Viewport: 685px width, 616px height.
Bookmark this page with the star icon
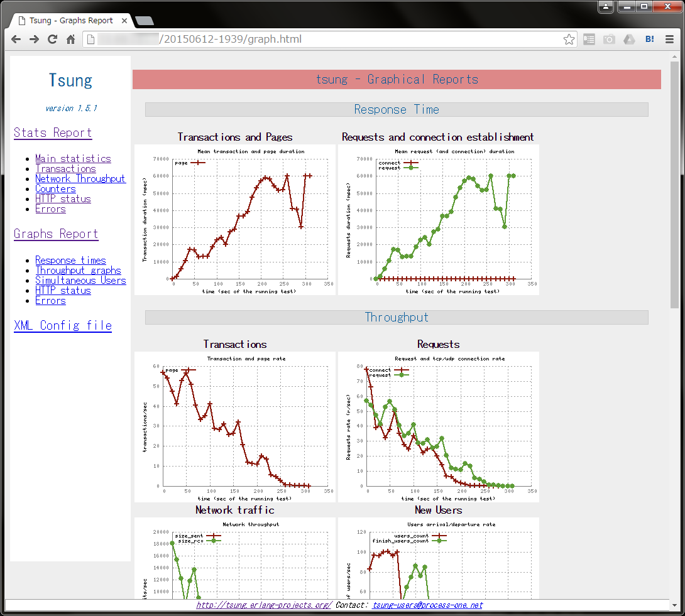pyautogui.click(x=569, y=40)
